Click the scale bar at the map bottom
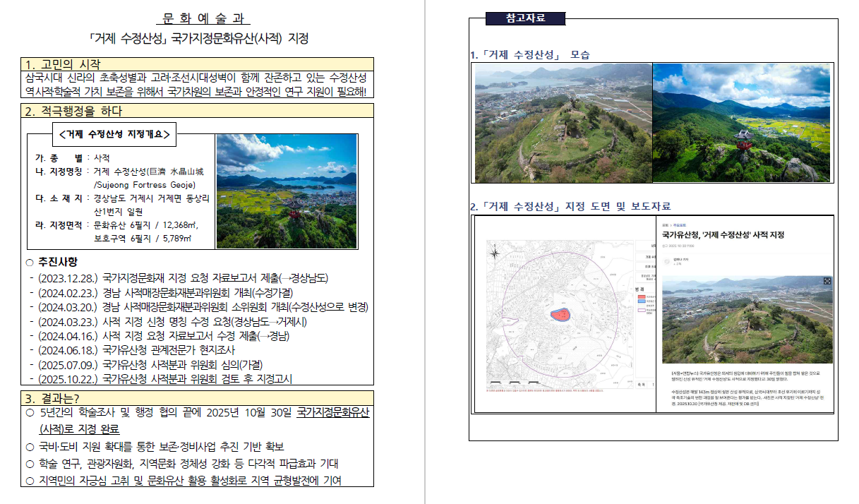Viewport: 859px width, 504px height. pyautogui.click(x=513, y=382)
